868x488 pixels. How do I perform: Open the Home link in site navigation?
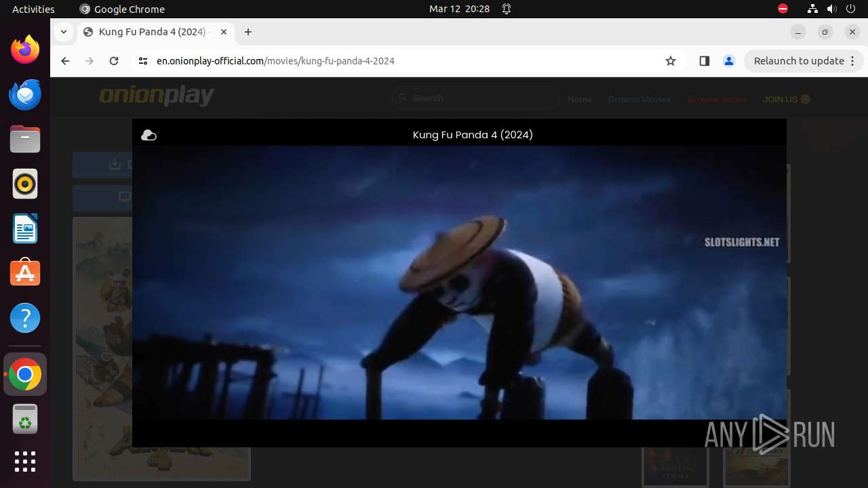coord(580,99)
